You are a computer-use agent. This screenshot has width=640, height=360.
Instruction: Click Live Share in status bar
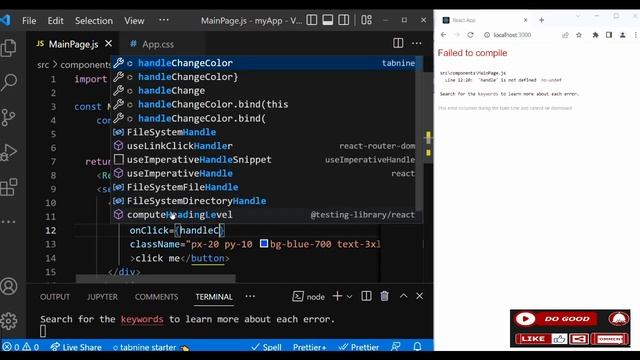tap(76, 347)
